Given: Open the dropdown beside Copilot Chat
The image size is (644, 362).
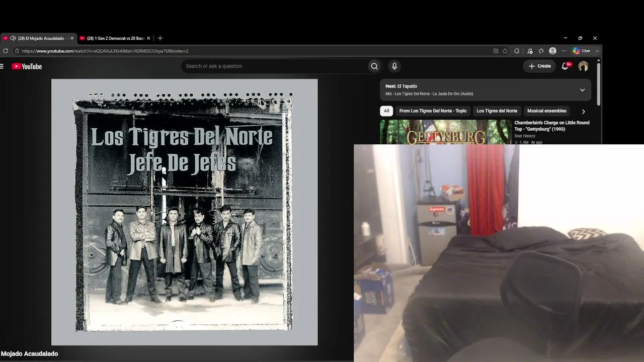Looking at the screenshot, I should point(597,51).
